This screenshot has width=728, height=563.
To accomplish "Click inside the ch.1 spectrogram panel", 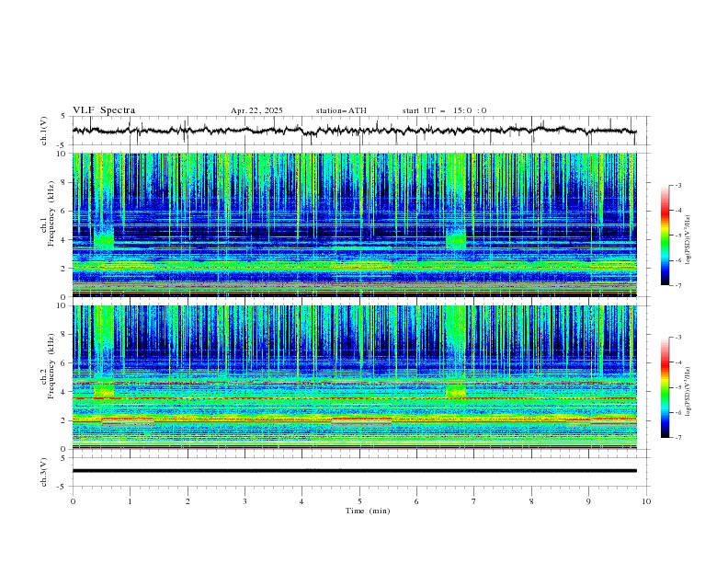I will click(354, 224).
